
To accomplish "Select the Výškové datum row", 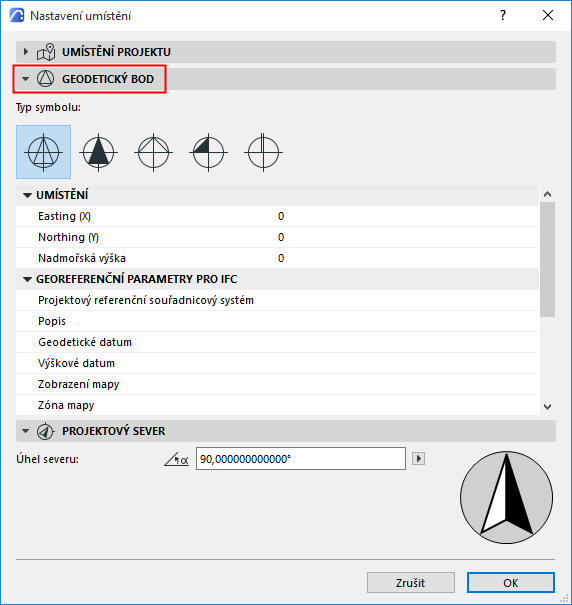I will (277, 363).
